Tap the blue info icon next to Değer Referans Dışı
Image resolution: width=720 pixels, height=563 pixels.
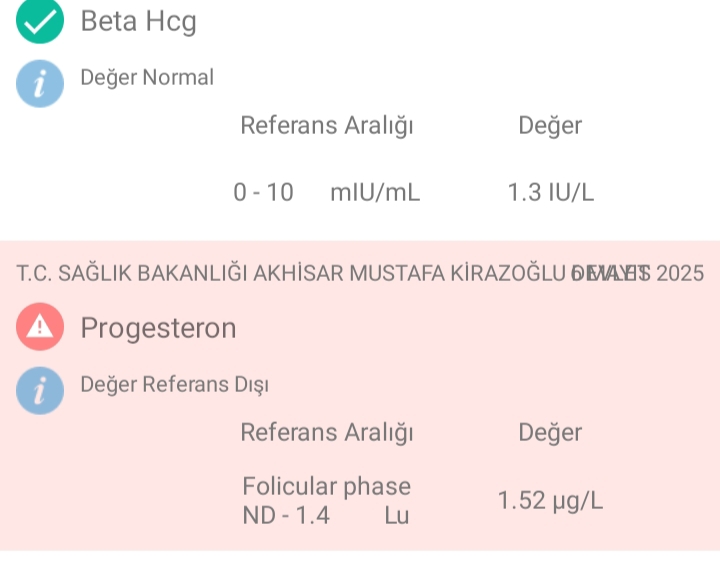pyautogui.click(x=40, y=391)
